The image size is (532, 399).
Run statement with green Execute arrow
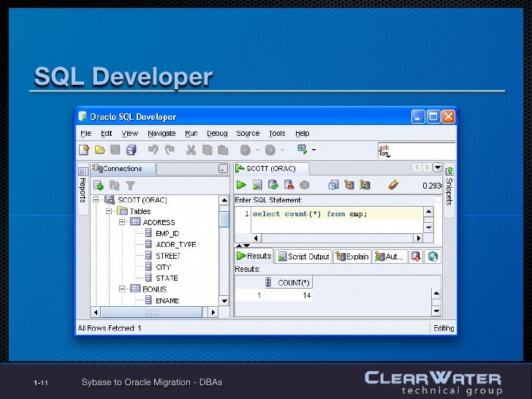click(x=241, y=185)
